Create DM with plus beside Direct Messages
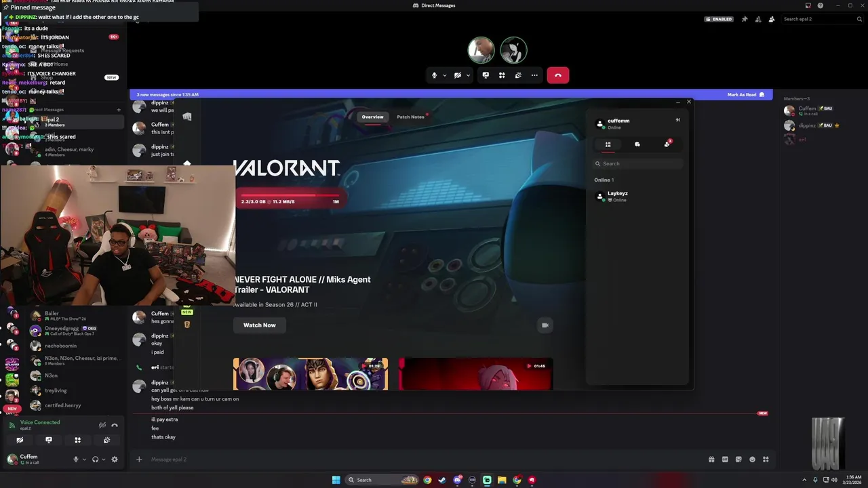The width and height of the screenshot is (868, 488). (119, 109)
